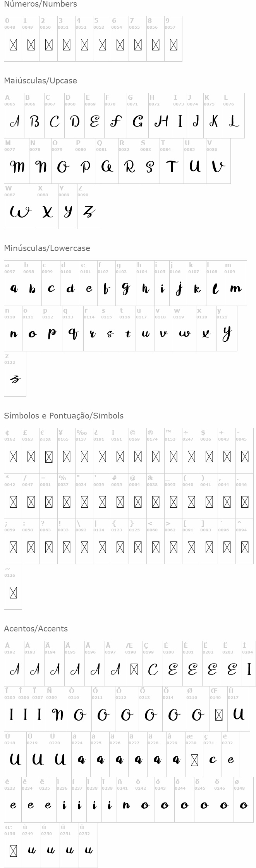Pick the lowercase y glyph cell 0121
Image resolution: width=256 pixels, height=868 pixels.
coord(227,329)
